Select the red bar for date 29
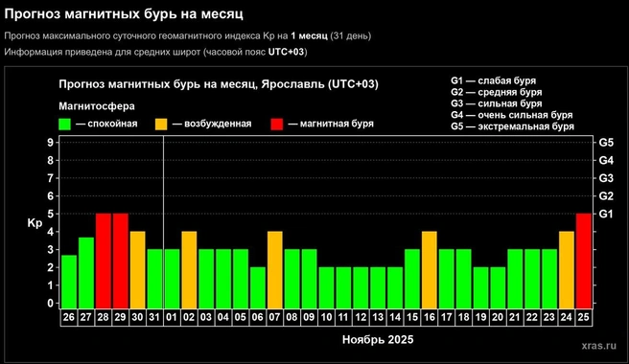 (x=121, y=261)
